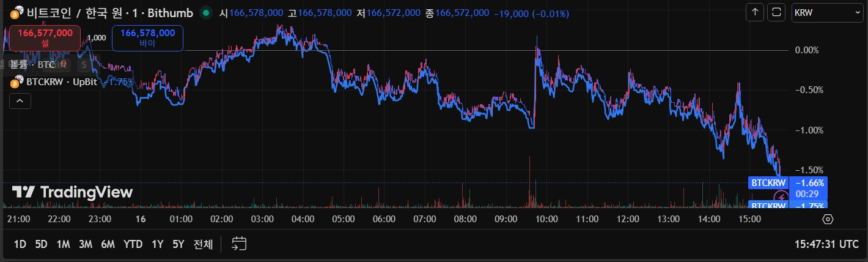Select the 1Y time range
The width and height of the screenshot is (868, 262).
pos(157,244)
